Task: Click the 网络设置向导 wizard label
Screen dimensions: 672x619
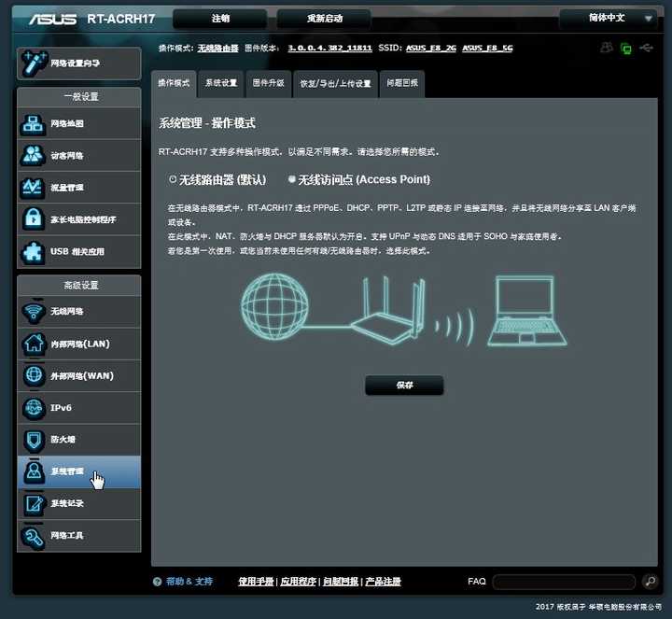Action: (x=76, y=63)
